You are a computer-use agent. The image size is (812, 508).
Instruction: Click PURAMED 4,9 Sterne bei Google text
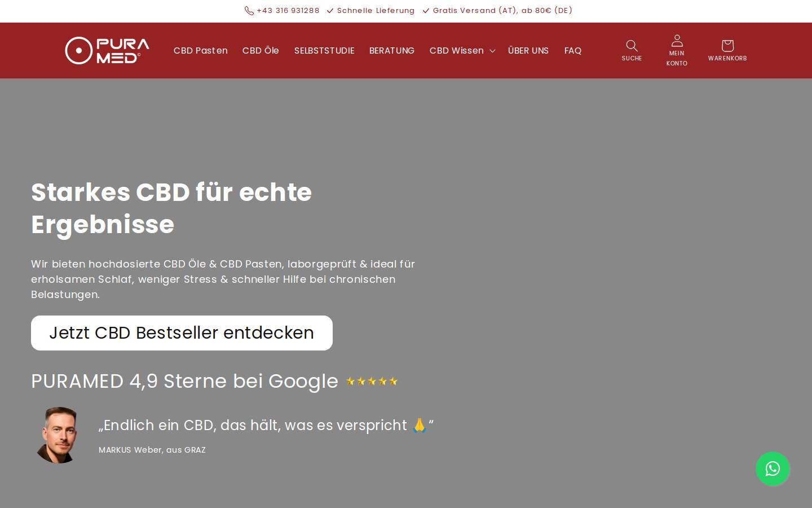pos(184,382)
